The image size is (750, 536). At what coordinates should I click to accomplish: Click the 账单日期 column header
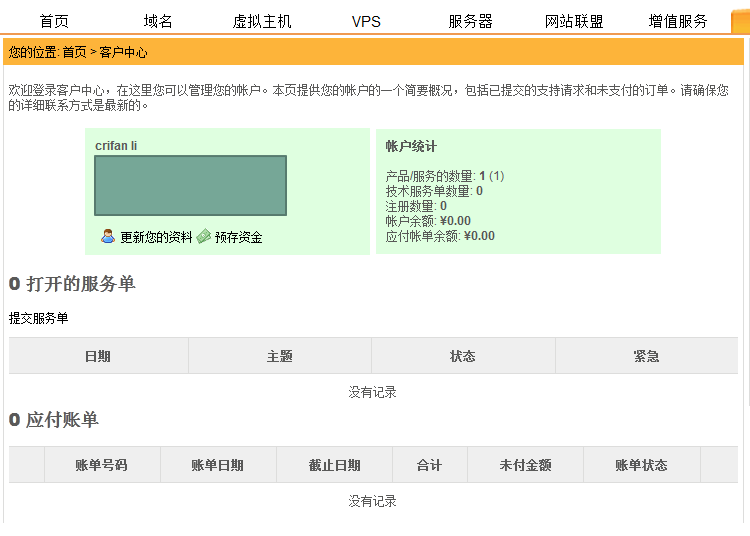pyautogui.click(x=218, y=465)
